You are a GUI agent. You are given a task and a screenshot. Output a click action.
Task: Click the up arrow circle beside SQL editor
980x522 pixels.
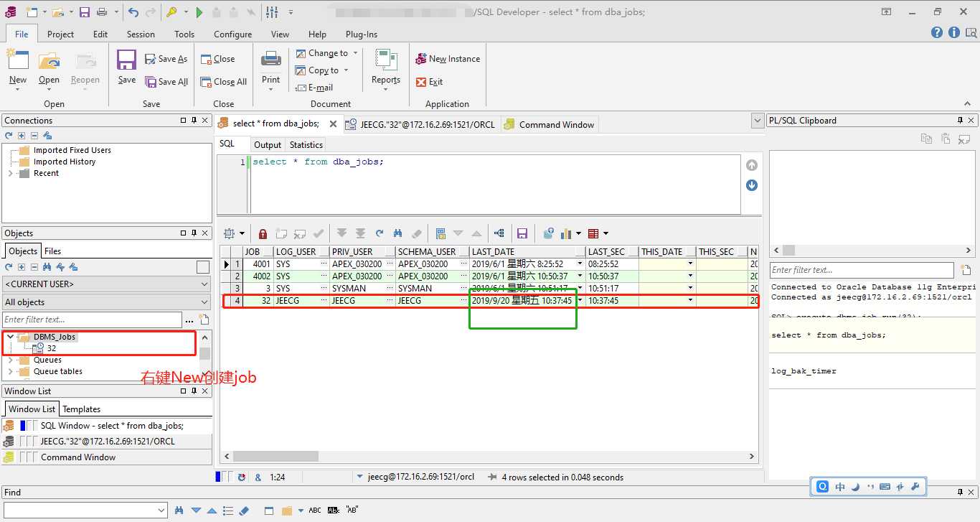pyautogui.click(x=752, y=165)
